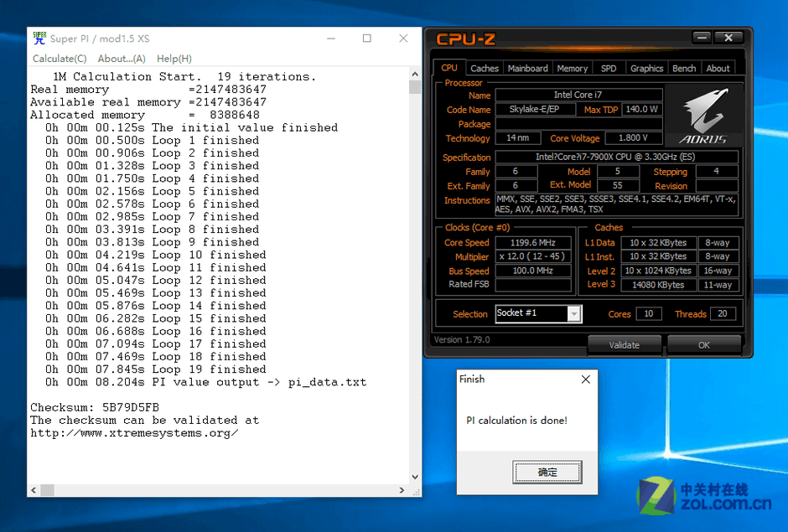Click the 'PI calculation is done!' message

pyautogui.click(x=516, y=421)
